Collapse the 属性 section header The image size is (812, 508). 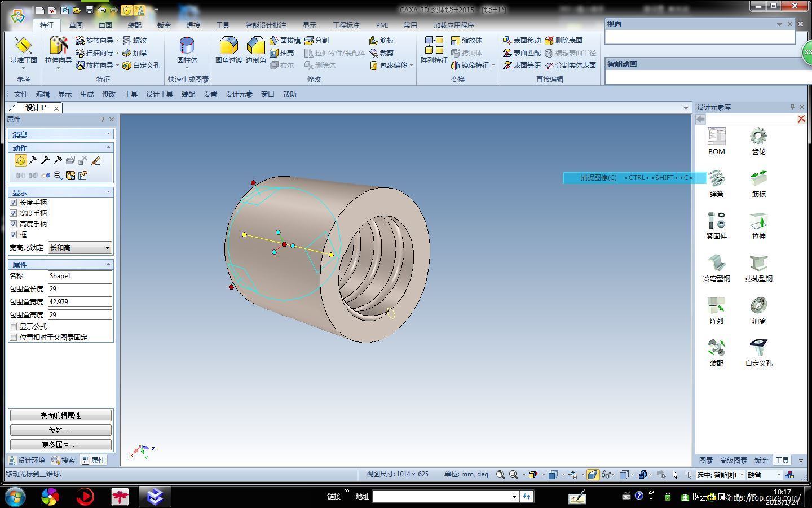(61, 265)
